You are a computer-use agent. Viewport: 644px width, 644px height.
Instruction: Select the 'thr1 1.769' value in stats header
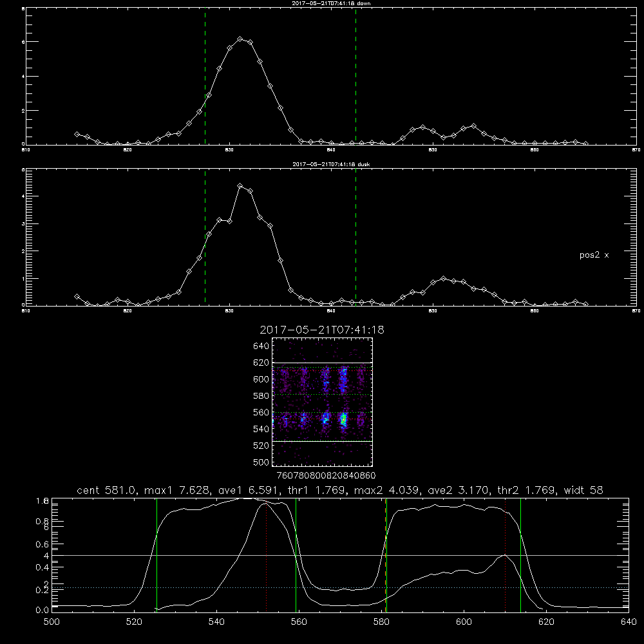coord(317,490)
